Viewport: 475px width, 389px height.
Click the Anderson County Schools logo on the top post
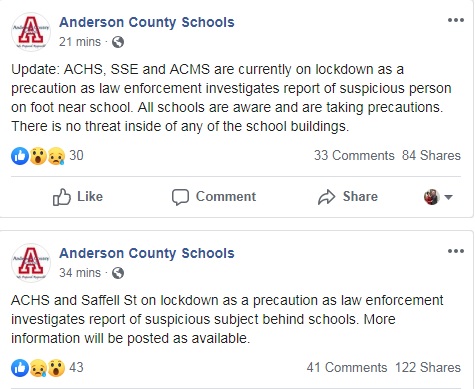(31, 32)
